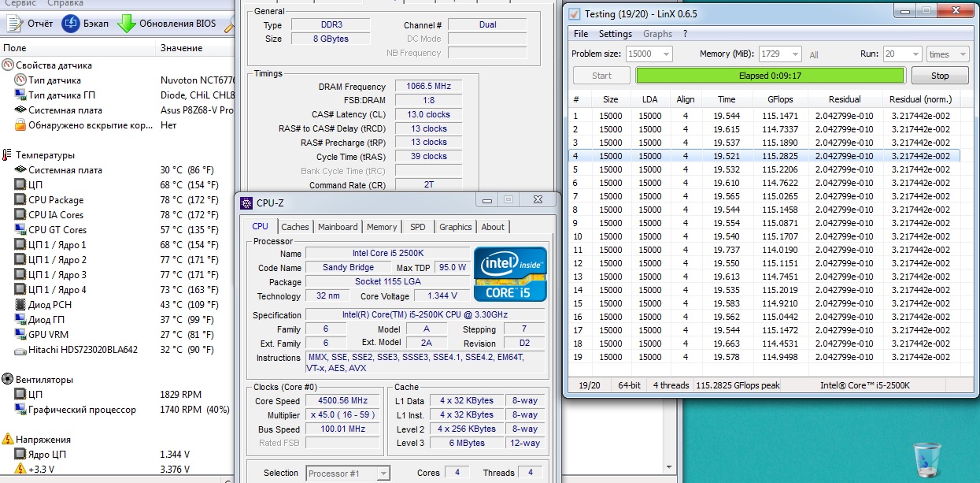The image size is (980, 483).
Task: Switch to the Mainboard tab in CPU-Z
Action: coord(337,227)
